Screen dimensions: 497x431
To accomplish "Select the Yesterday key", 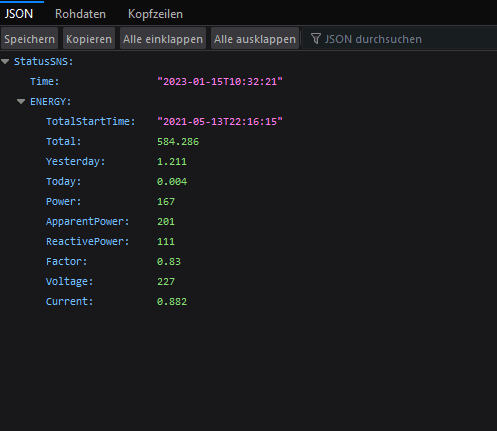I will click(x=76, y=162).
